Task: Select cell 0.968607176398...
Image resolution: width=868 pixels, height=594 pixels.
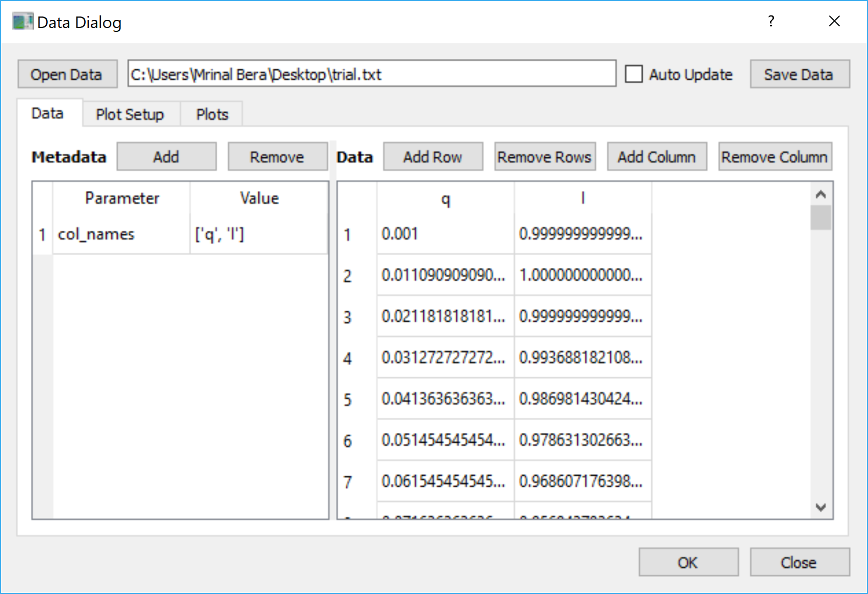Action: click(583, 481)
